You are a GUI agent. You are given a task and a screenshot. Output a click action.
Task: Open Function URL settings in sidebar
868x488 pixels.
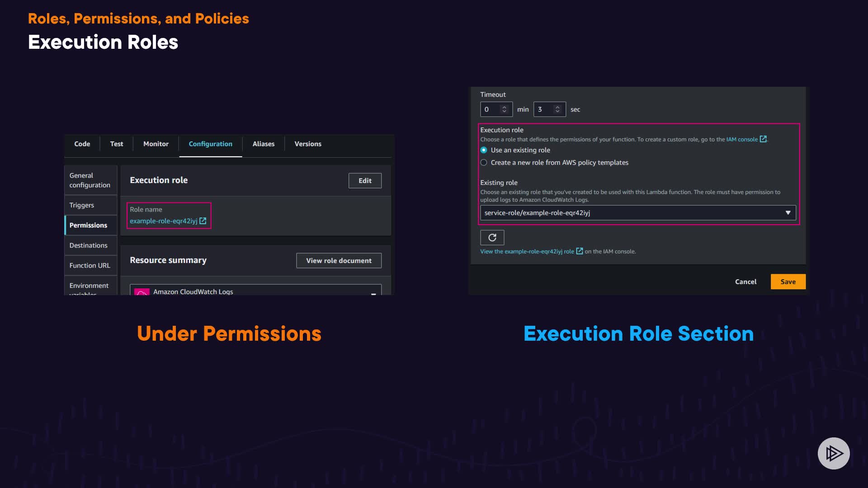tap(90, 265)
